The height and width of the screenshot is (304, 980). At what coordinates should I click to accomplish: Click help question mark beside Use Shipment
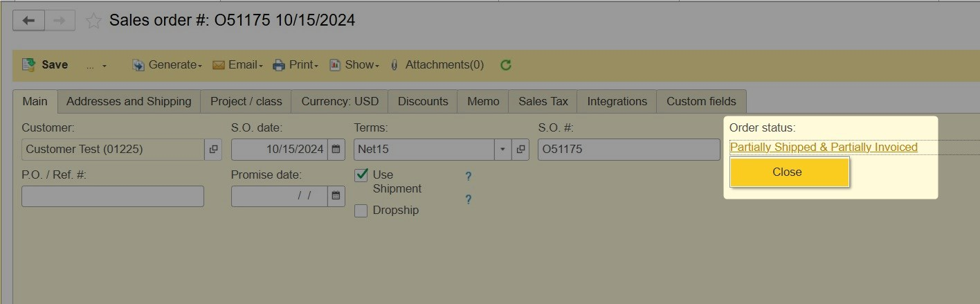click(x=469, y=177)
